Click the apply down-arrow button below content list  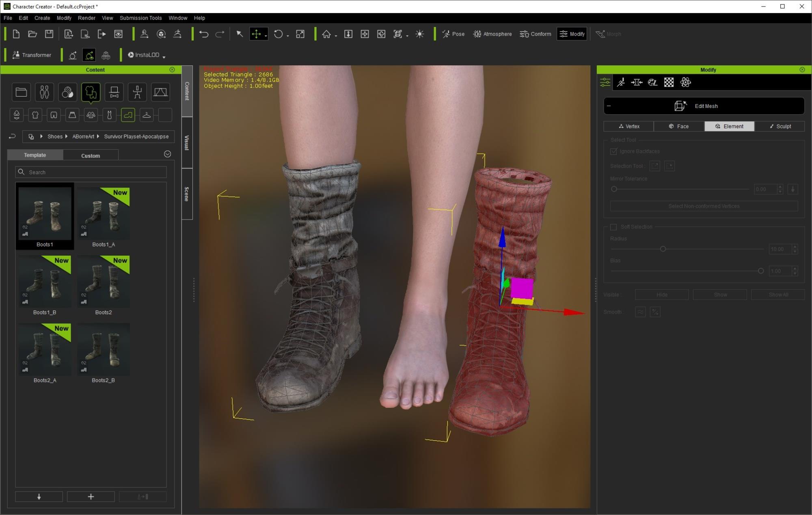[x=39, y=497]
